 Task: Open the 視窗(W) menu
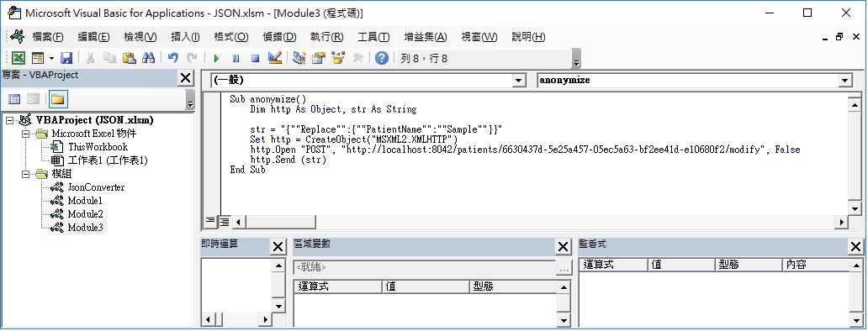point(479,37)
